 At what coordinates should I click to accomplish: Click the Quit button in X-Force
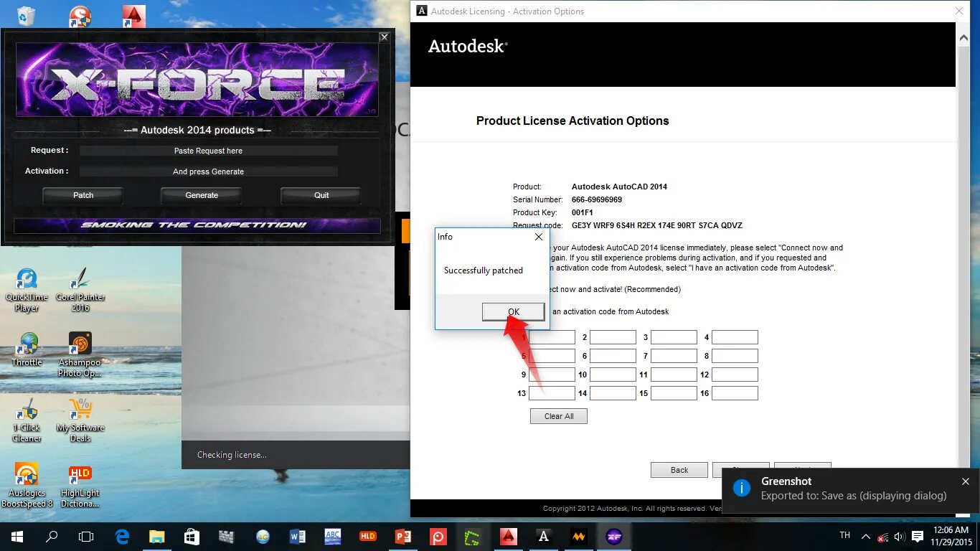pyautogui.click(x=321, y=195)
